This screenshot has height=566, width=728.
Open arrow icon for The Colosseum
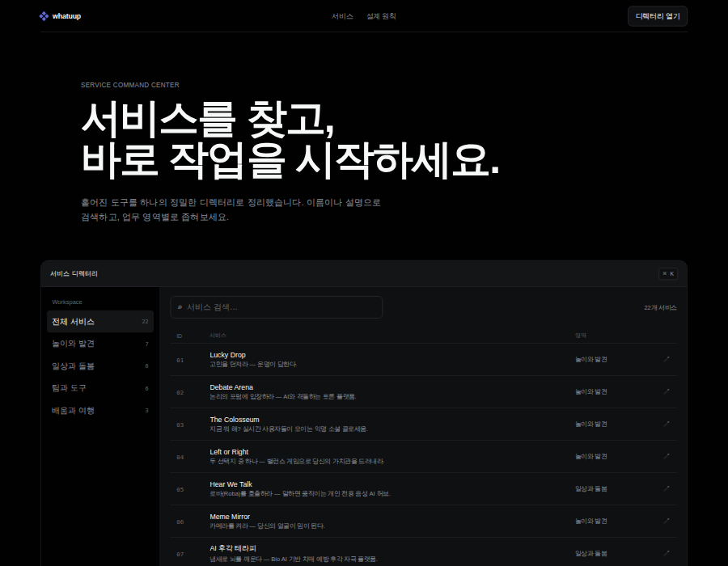point(667,424)
